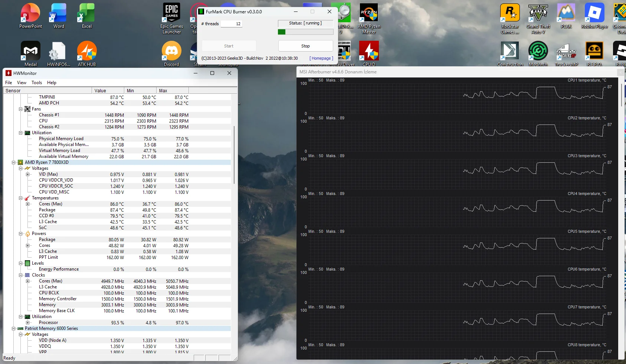Collapse the Patriot Memory 6000 Series node
The width and height of the screenshot is (626, 364).
(x=14, y=328)
